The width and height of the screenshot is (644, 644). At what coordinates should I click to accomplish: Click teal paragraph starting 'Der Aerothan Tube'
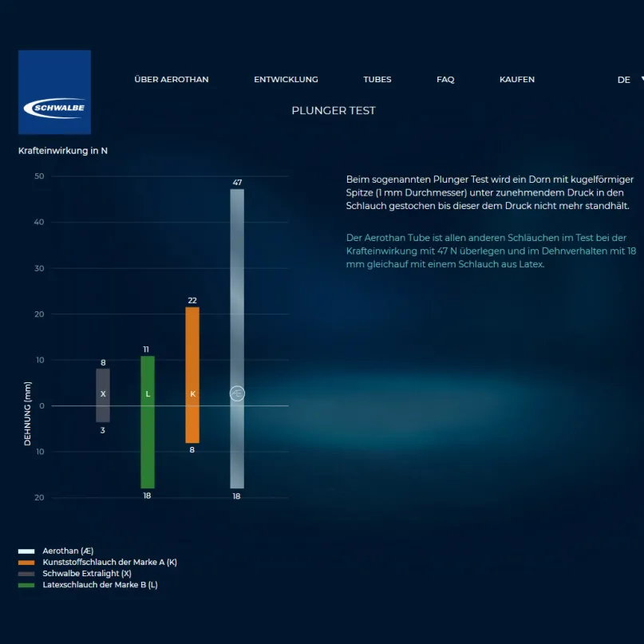click(x=491, y=251)
